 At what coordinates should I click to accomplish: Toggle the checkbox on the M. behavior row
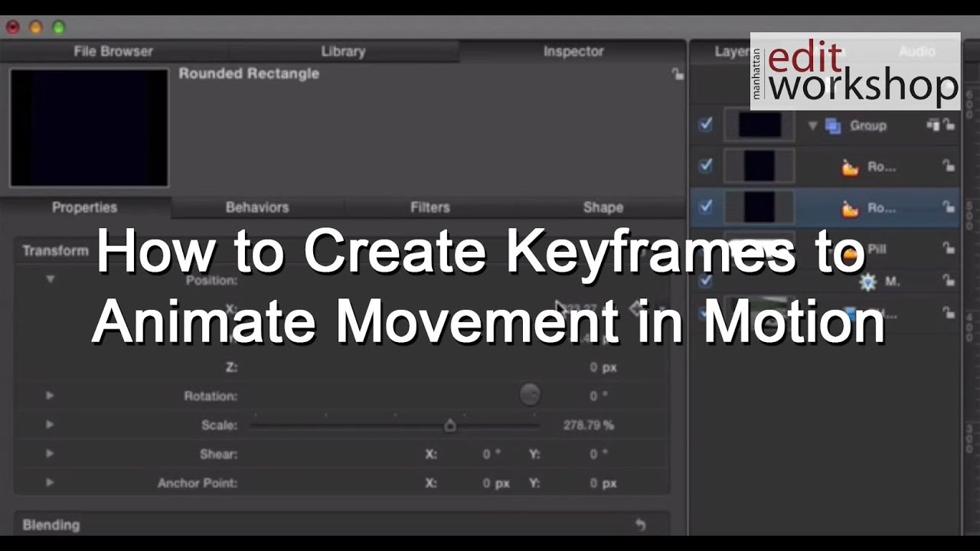click(x=706, y=281)
